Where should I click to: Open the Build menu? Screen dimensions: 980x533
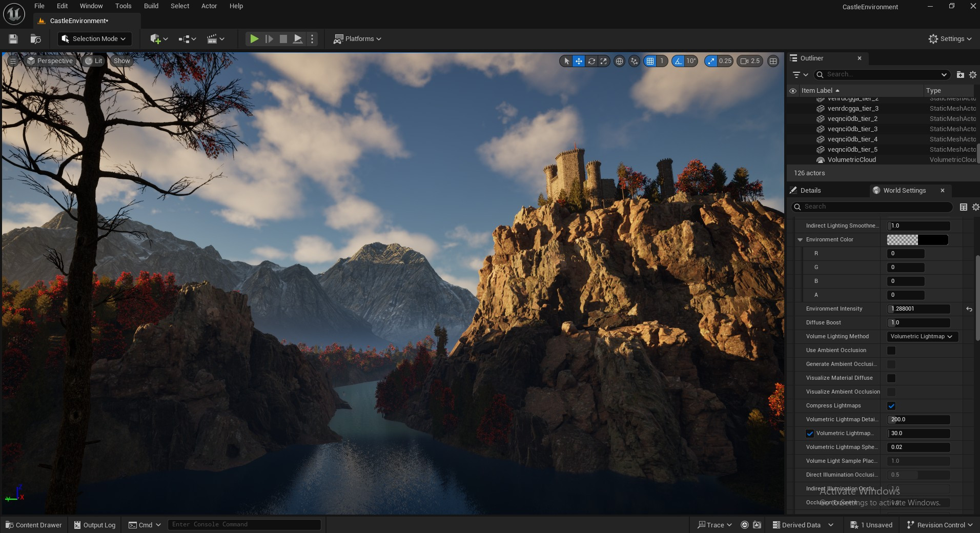(151, 6)
